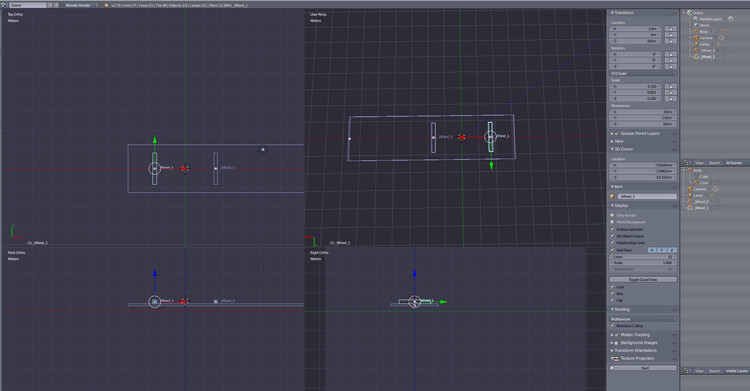Click the Scene icon in the outliner
750x391 pixels.
690,12
